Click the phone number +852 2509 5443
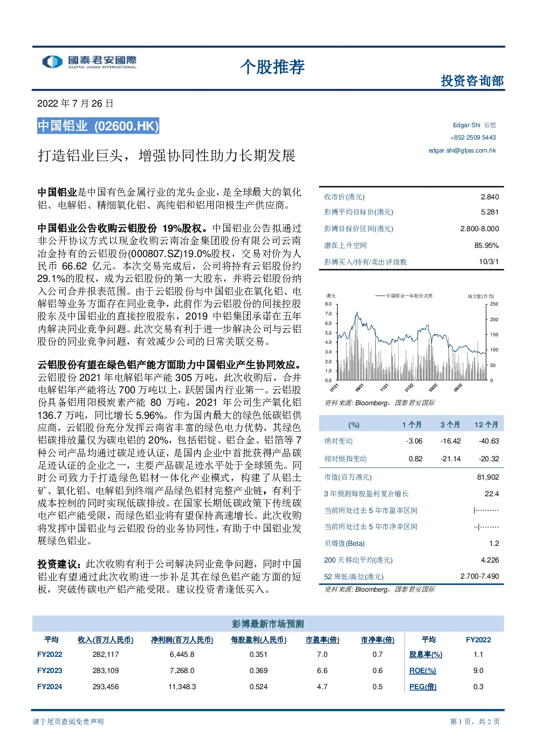The image size is (535, 756). coord(473,137)
